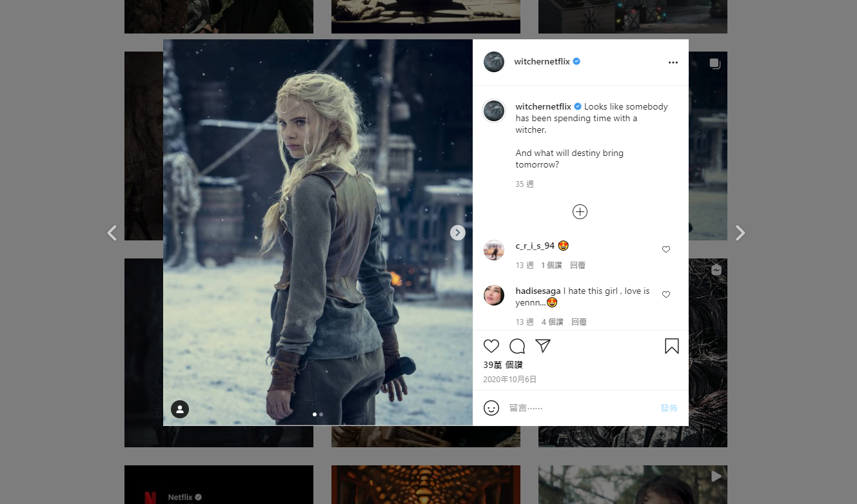Open witchernetflix username in the post header
Viewport: 857px width, 504px height.
(542, 62)
